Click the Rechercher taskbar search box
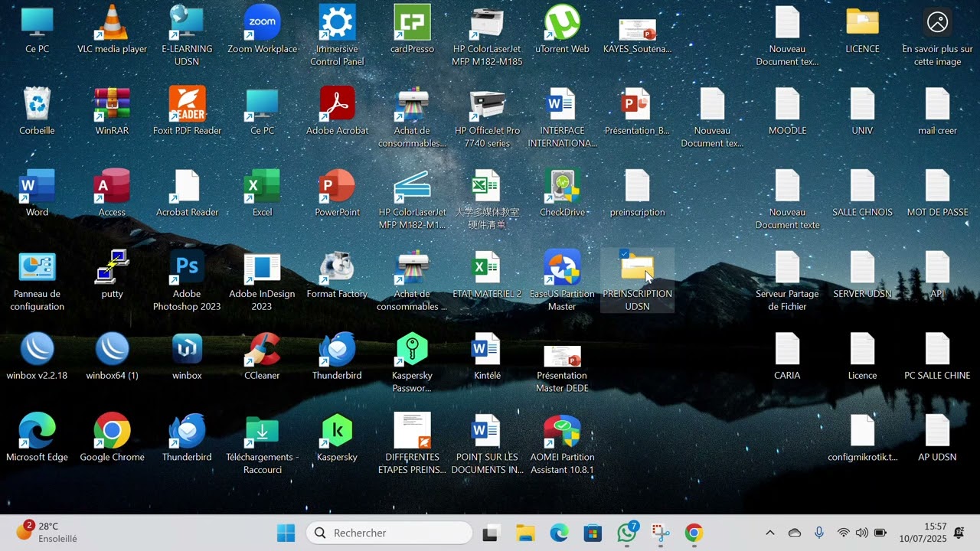Screen dimensions: 980x551 tap(389, 533)
